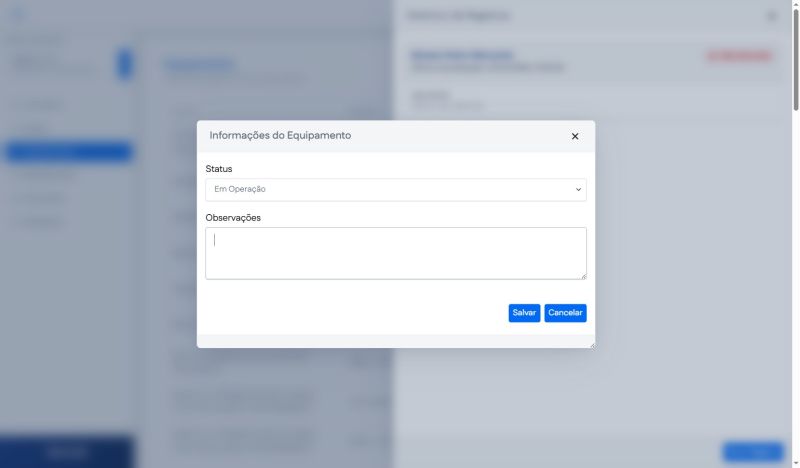Click the dialog's bottom-right resize handle
The height and width of the screenshot is (468, 800).
pos(591,344)
